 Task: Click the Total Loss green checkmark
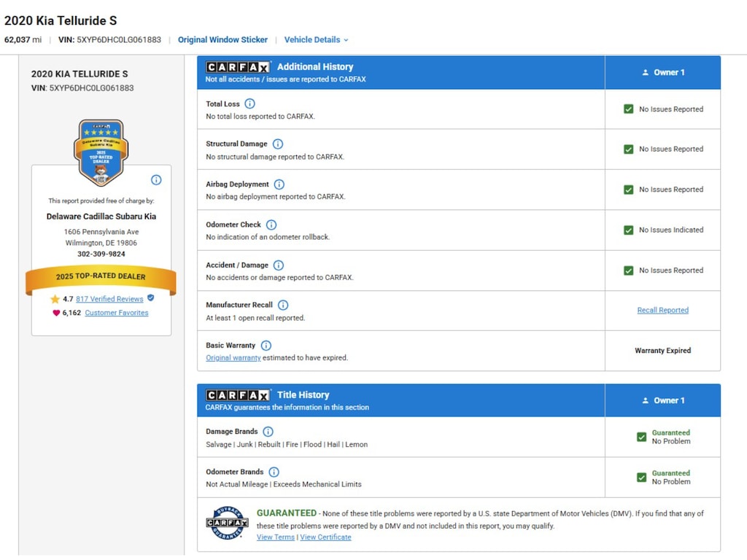tap(629, 109)
